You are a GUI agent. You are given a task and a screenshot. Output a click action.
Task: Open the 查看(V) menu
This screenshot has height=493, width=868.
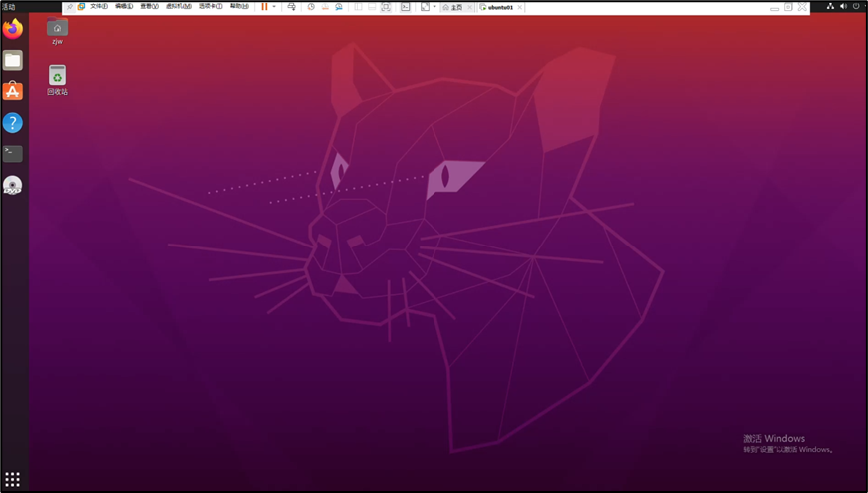tap(149, 7)
